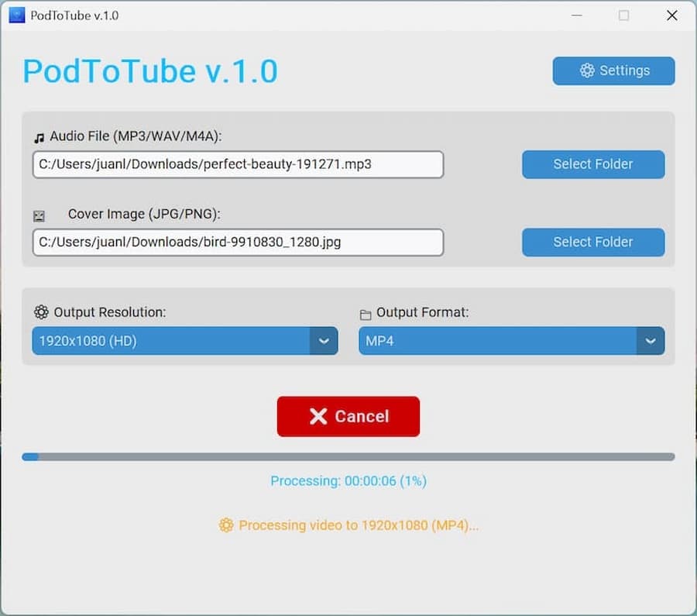Click the PodToTube app icon in the titlebar
697x616 pixels.
(17, 14)
